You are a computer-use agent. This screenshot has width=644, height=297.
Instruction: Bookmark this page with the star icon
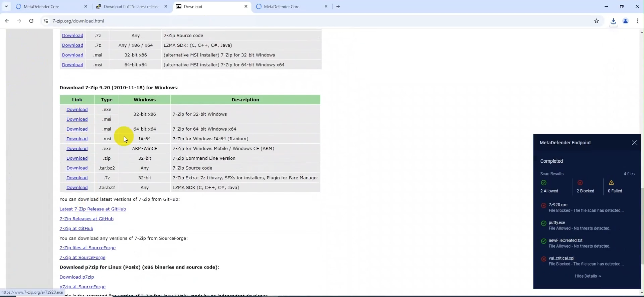click(x=597, y=21)
